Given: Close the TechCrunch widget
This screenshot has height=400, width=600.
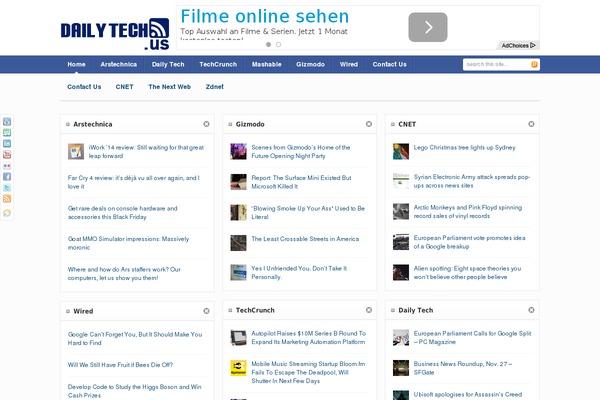Looking at the screenshot, I should coord(369,310).
